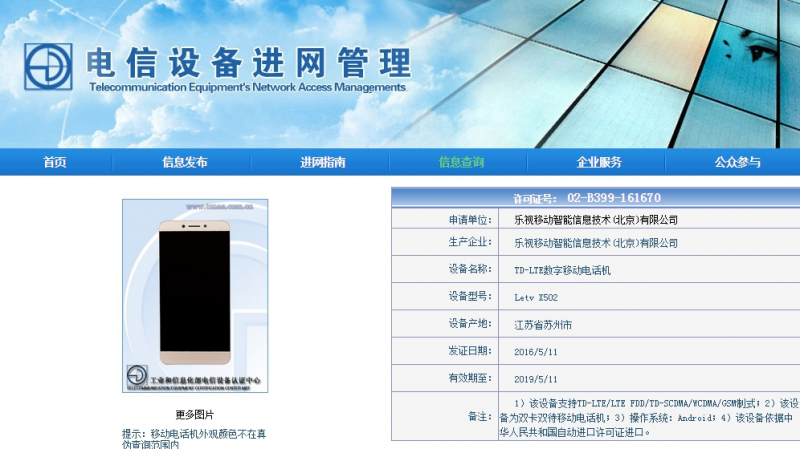Select the highlighted 信息查询 tab
Viewport: 800px width, 449px height.
461,162
